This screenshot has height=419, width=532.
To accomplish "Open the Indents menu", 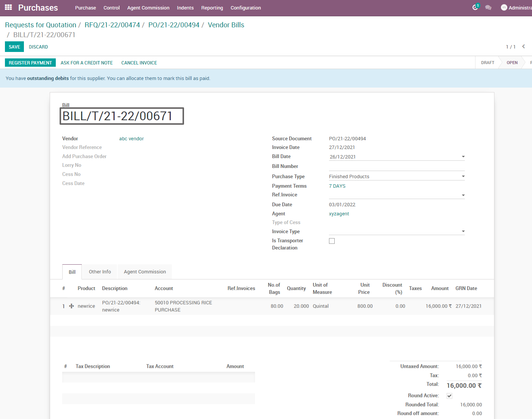I will click(x=185, y=8).
